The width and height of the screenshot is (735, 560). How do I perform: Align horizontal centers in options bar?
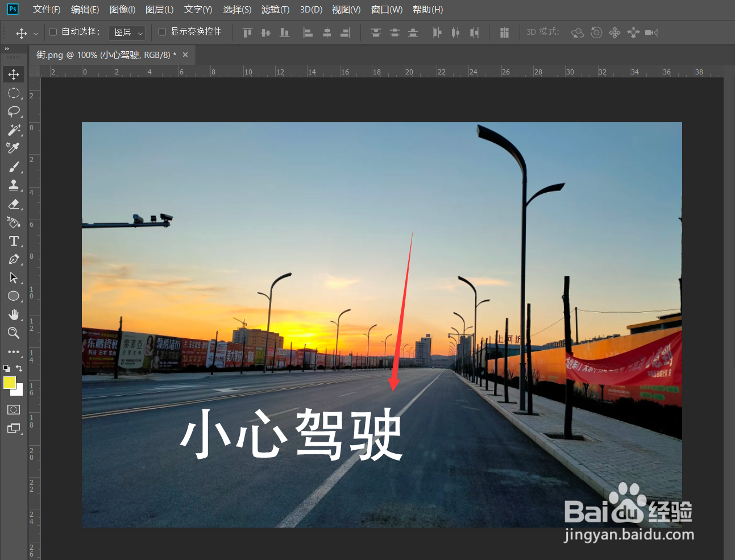click(x=327, y=32)
